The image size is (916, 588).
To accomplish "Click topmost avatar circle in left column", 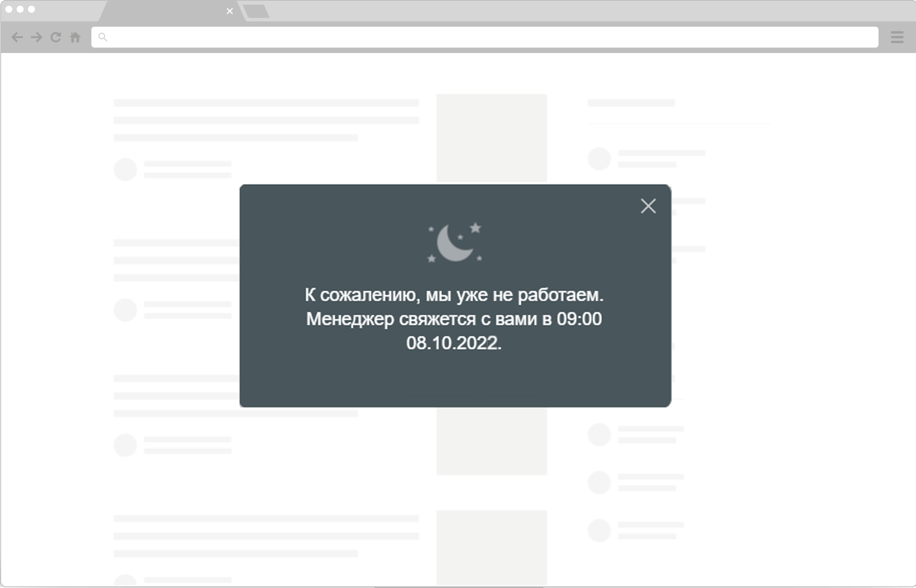I will pyautogui.click(x=125, y=169).
